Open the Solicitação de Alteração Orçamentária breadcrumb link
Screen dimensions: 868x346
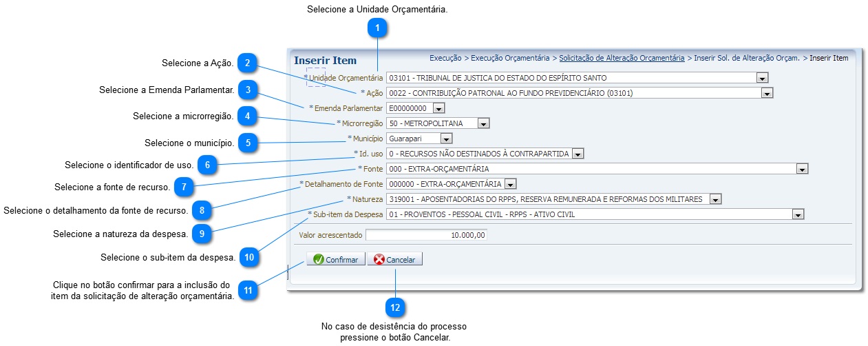pyautogui.click(x=622, y=58)
